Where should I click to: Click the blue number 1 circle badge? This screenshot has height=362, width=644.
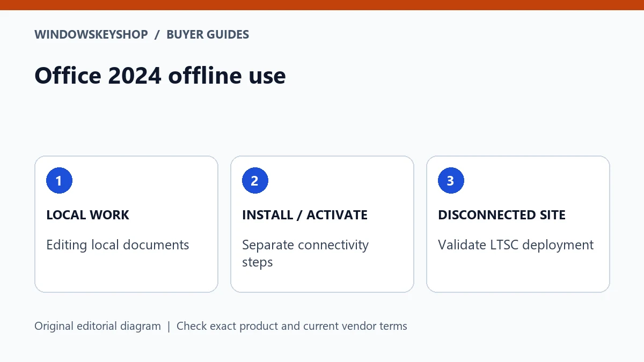[59, 181]
